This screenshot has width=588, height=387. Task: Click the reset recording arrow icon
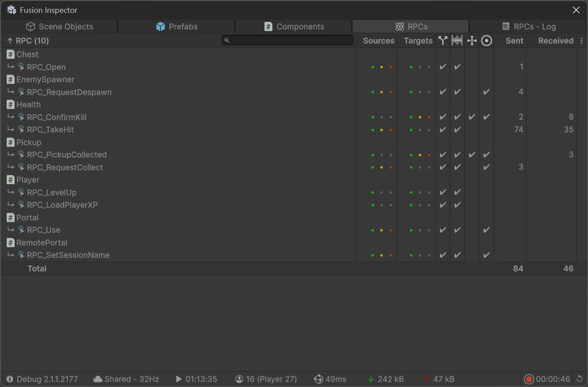point(579,379)
